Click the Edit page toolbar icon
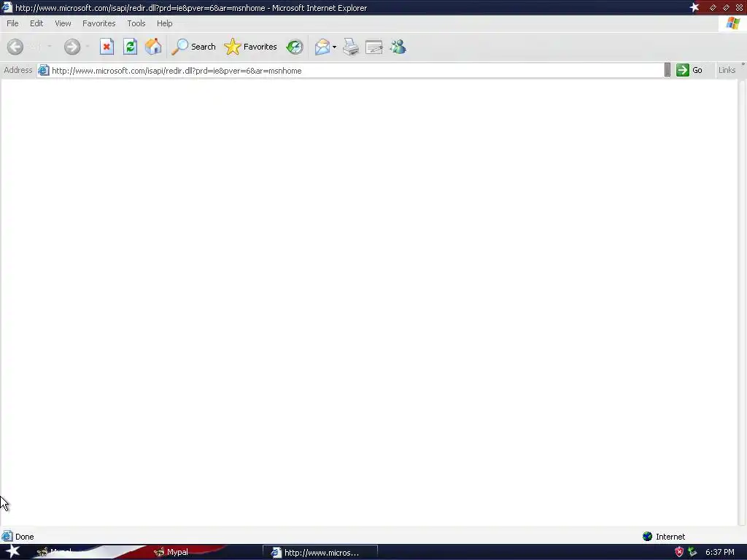Viewport: 747px width, 560px height. coord(374,47)
